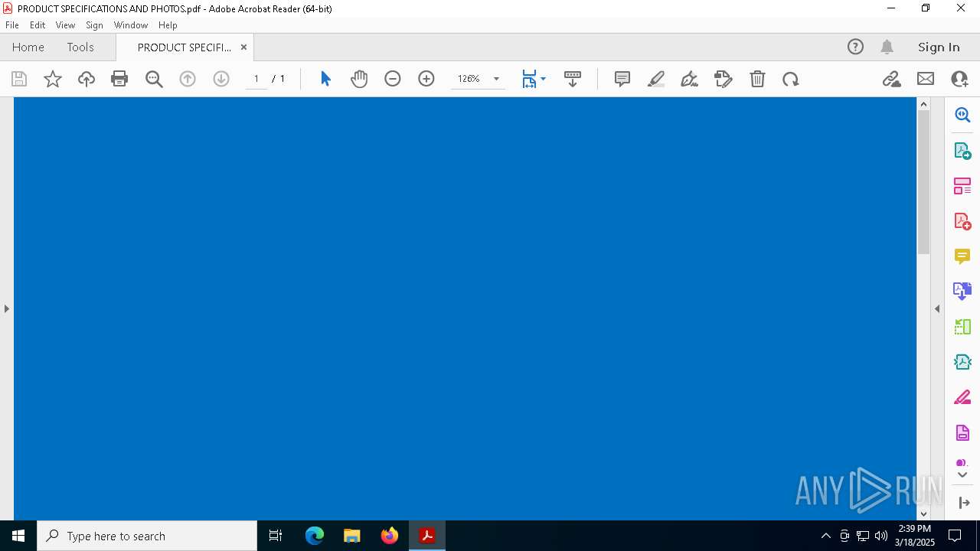
Task: Switch to the Tools tab
Action: point(80,47)
